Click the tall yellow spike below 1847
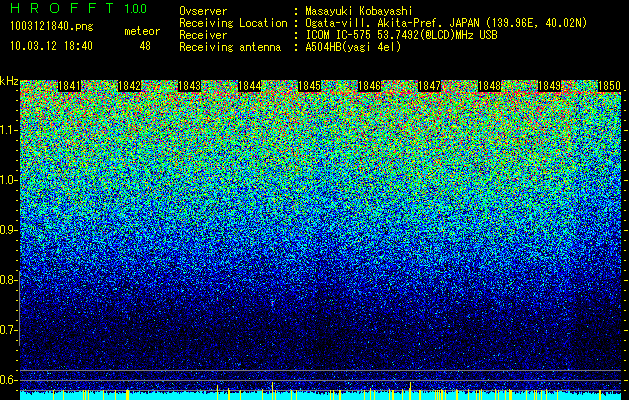 click(410, 390)
